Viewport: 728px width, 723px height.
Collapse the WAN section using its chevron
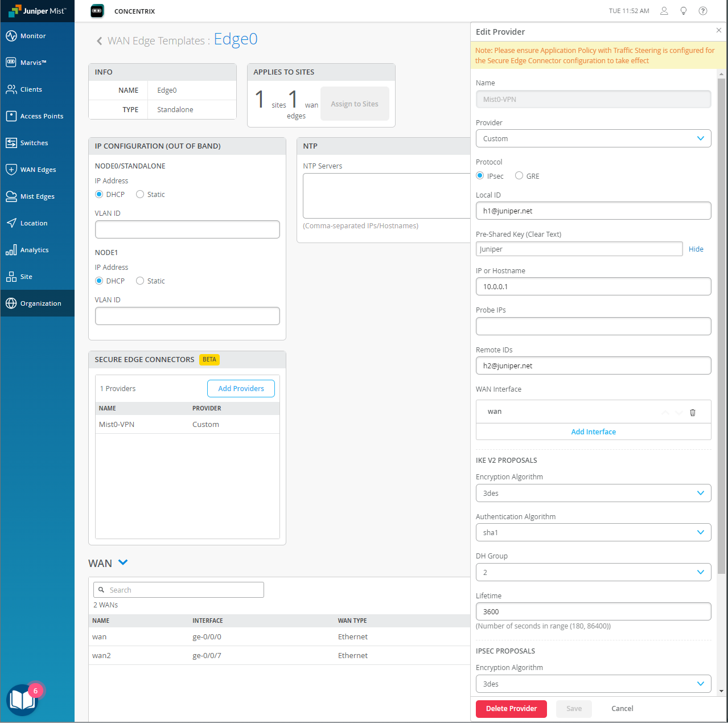pos(123,562)
